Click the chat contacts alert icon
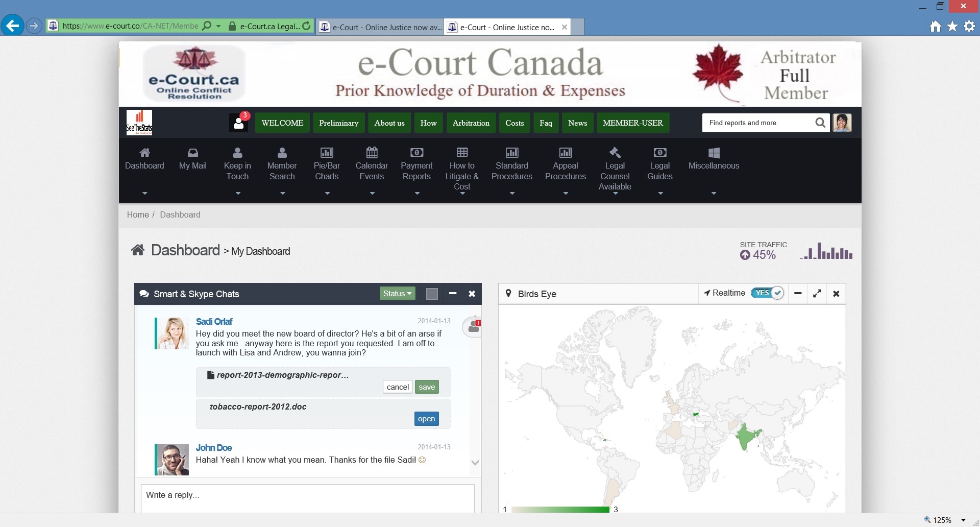Viewport: 980px width, 527px height. (x=473, y=327)
